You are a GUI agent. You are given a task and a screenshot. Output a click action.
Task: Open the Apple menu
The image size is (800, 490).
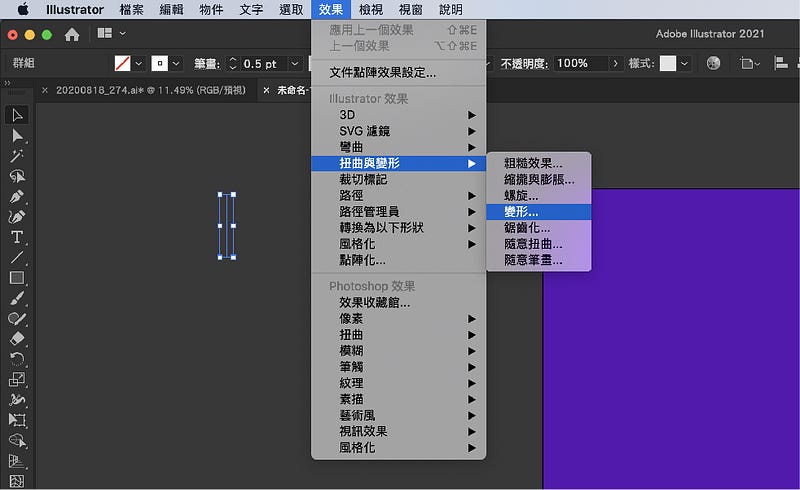click(x=23, y=9)
